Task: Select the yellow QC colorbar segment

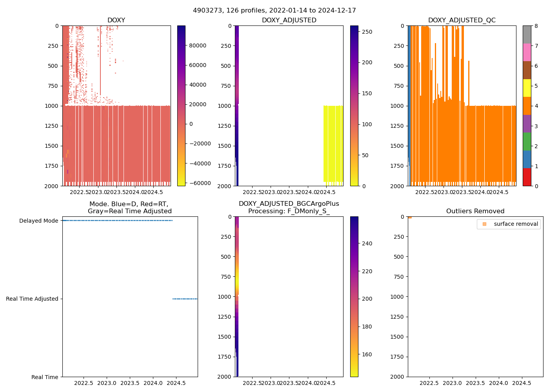Action: pos(527,88)
